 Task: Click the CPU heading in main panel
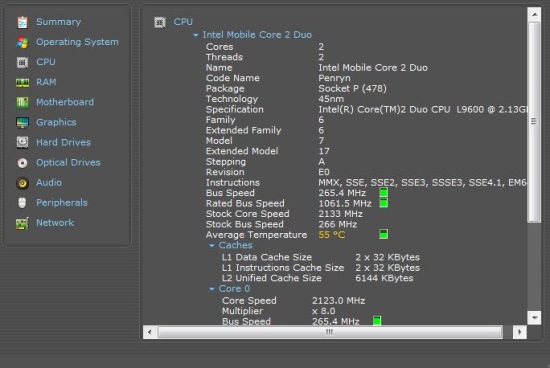[183, 22]
